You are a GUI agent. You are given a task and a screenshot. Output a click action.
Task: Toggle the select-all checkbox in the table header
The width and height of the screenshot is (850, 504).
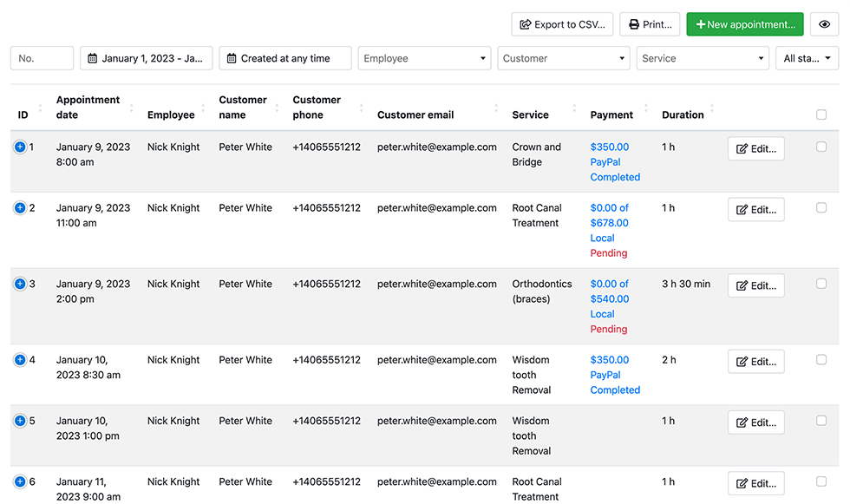pyautogui.click(x=821, y=114)
